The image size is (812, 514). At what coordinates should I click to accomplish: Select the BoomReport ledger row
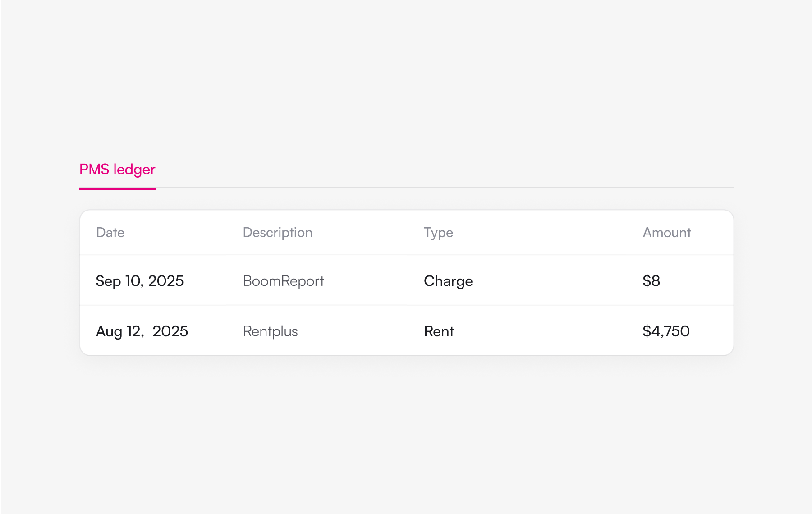407,280
